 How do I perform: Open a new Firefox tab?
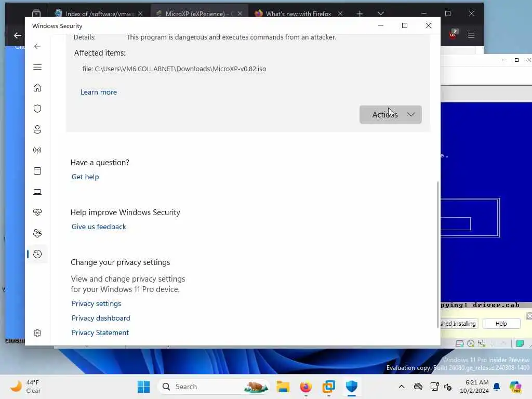coord(360,14)
